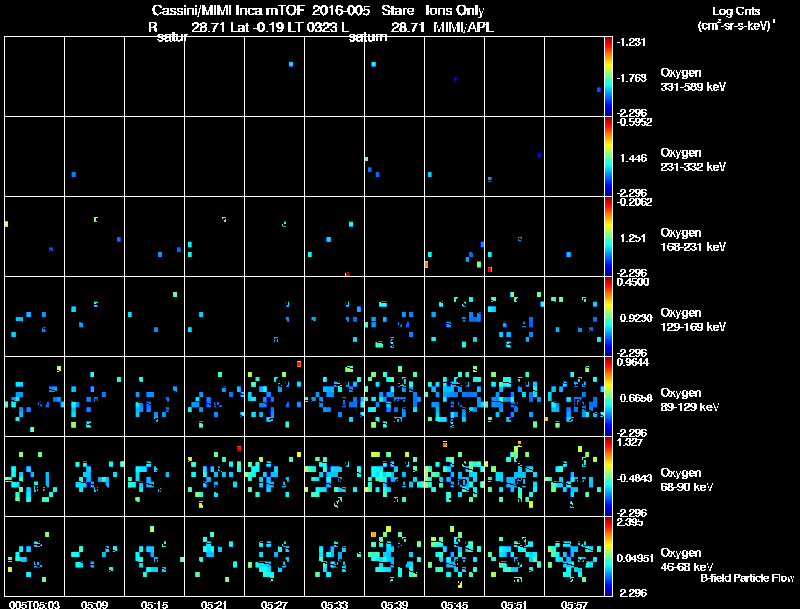800x609 pixels.
Task: Open the 89-129 keV panel at 05:45
Action: click(x=455, y=396)
